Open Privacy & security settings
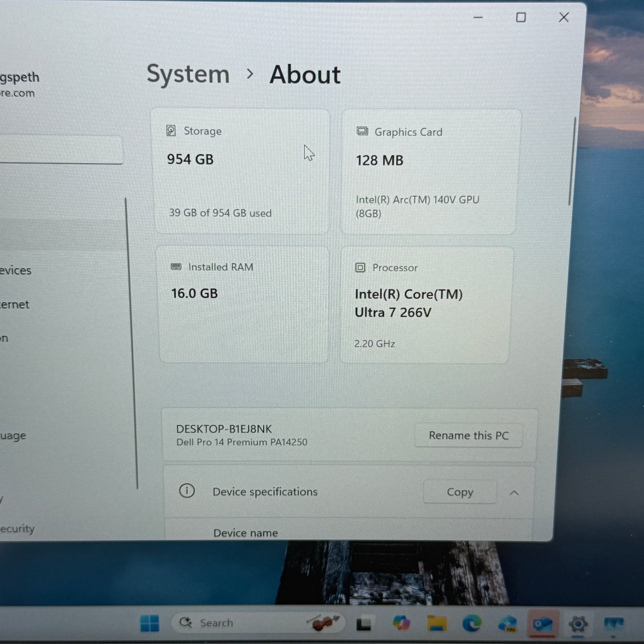The height and width of the screenshot is (644, 644). [x=17, y=528]
